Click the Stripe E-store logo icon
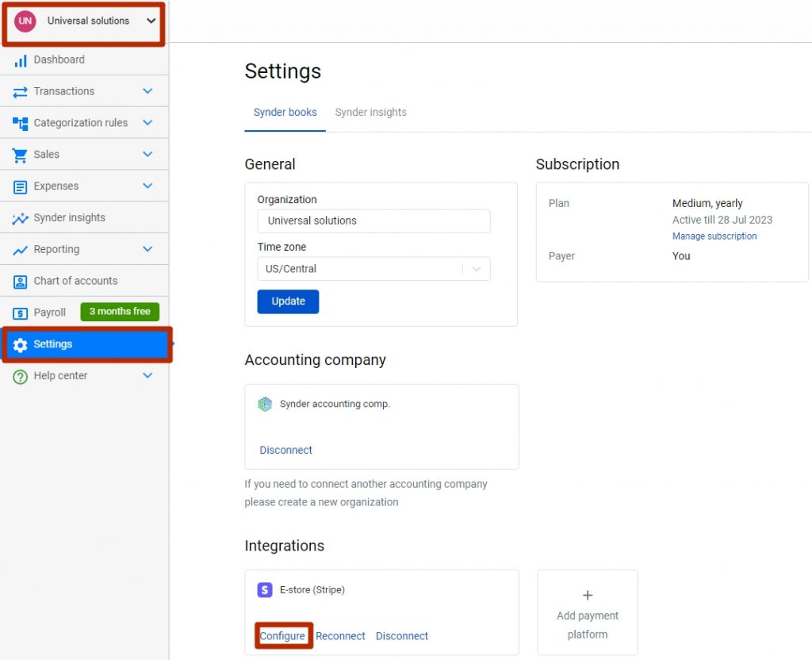 tap(265, 589)
